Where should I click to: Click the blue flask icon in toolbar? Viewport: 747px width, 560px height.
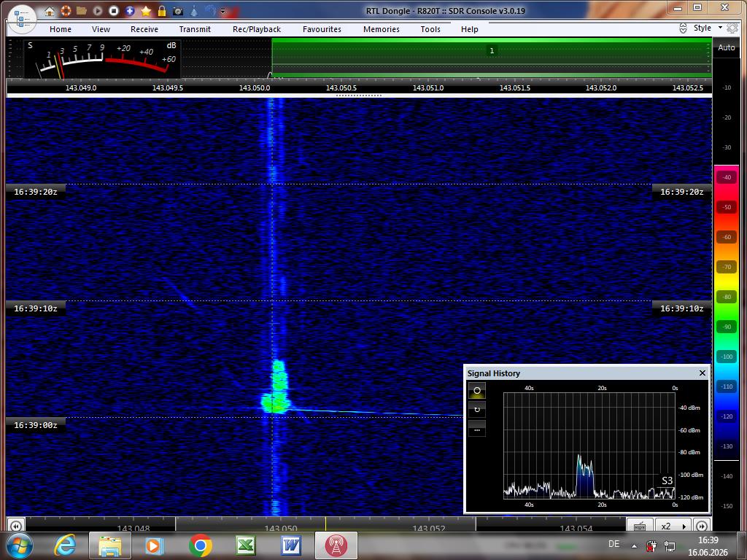(x=194, y=10)
